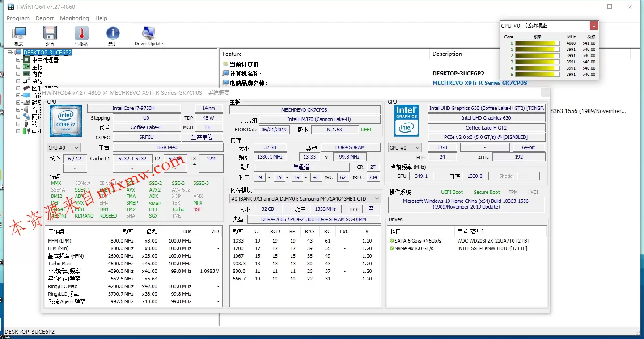The image size is (644, 339).
Task: Select the 主板 tree item
Action: click(x=37, y=67)
